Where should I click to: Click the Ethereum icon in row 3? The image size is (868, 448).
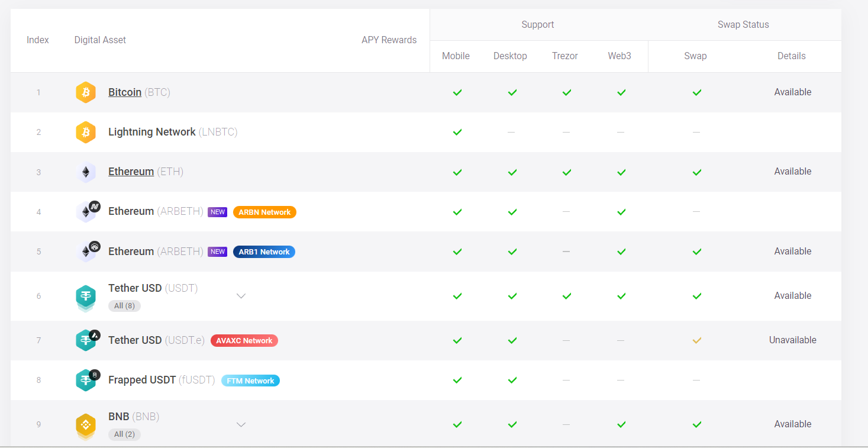[x=86, y=172]
